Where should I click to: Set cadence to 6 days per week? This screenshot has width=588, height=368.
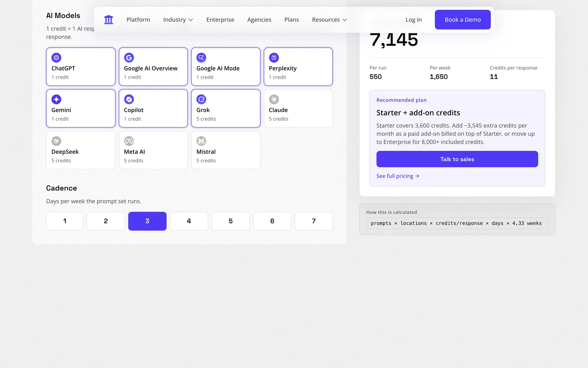coord(272,221)
